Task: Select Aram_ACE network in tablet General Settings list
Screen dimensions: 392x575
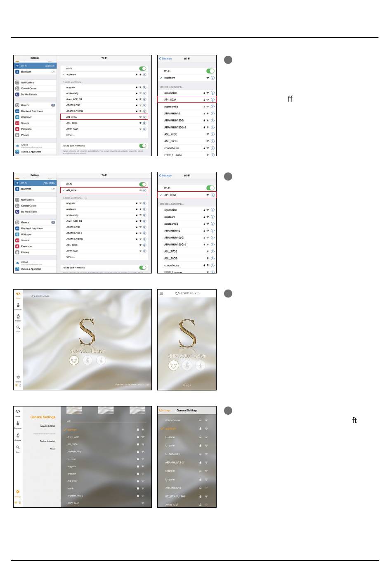Action: pyautogui.click(x=105, y=437)
